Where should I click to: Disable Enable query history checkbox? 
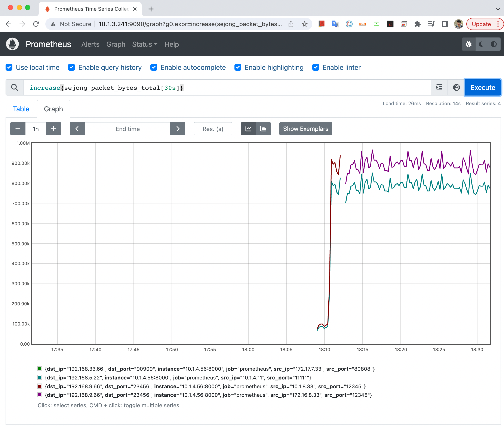[x=71, y=67]
